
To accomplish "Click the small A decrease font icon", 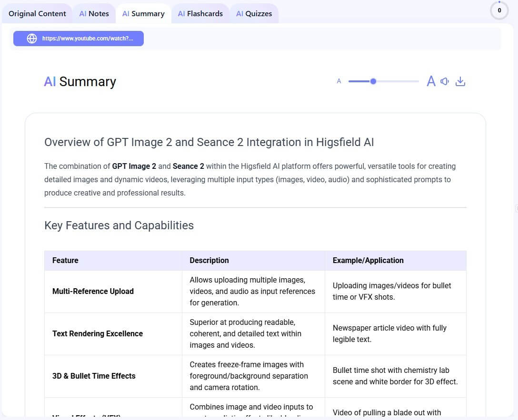I will pos(339,81).
